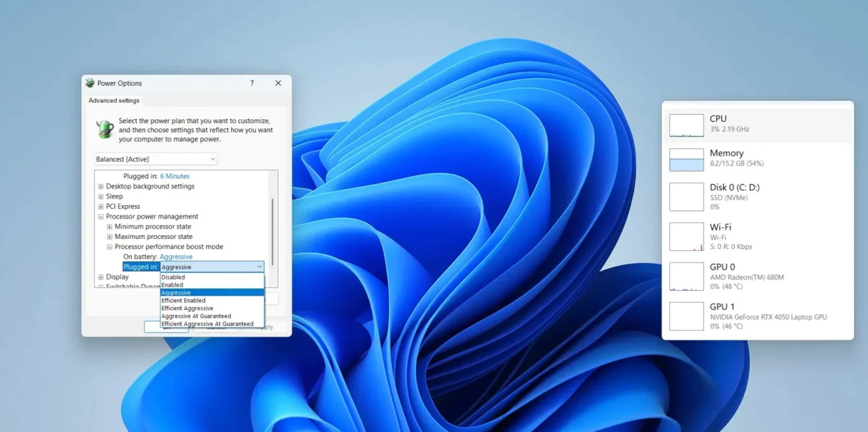Open the Memory performance entry
868x432 pixels.
click(x=758, y=159)
